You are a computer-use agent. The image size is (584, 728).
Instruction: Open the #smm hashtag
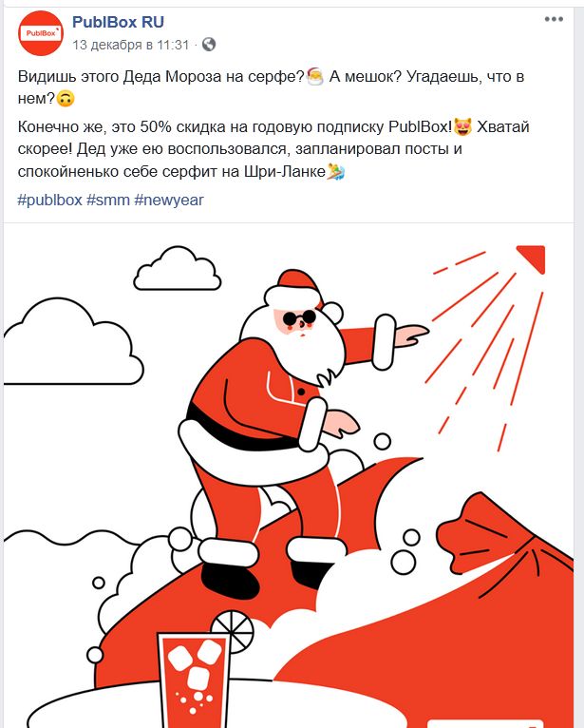pos(108,201)
